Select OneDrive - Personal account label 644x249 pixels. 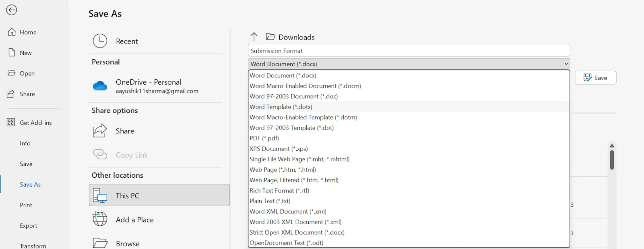pos(149,82)
